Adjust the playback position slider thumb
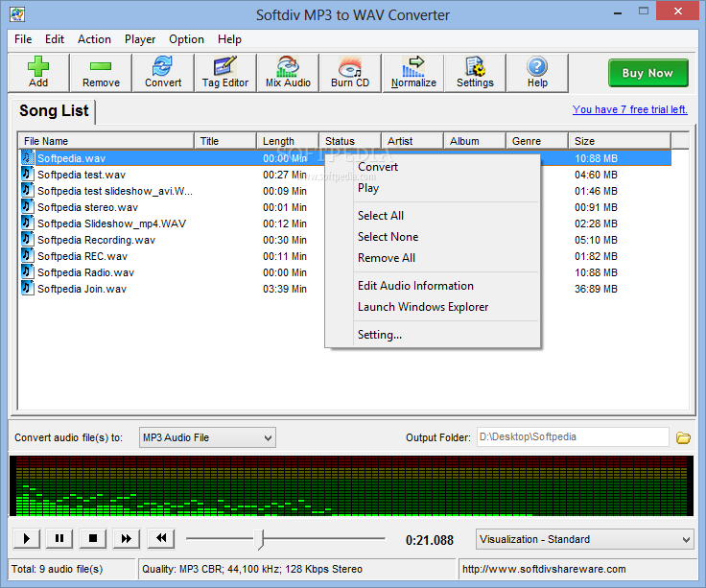The height and width of the screenshot is (588, 706). (x=259, y=538)
